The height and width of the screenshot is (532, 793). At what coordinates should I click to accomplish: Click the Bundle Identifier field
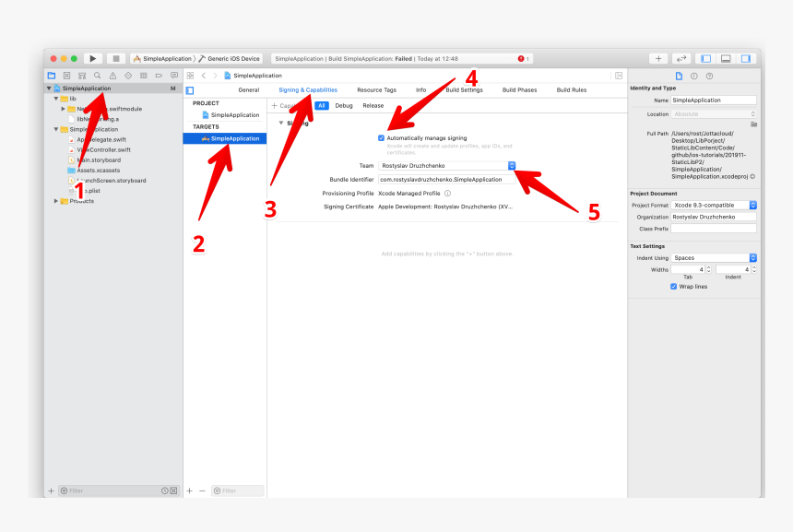pos(446,180)
